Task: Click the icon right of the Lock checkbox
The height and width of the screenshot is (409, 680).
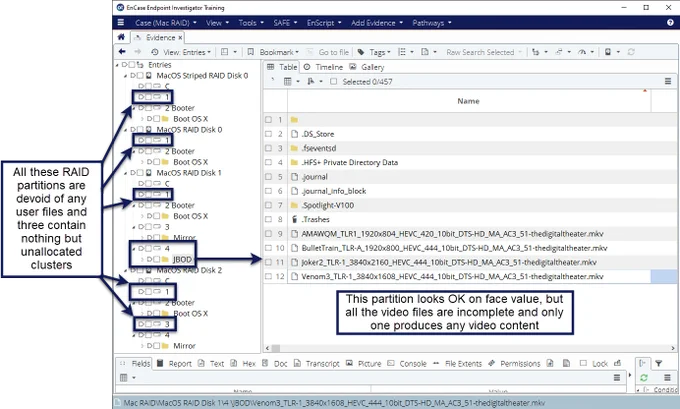Action: tap(617, 363)
